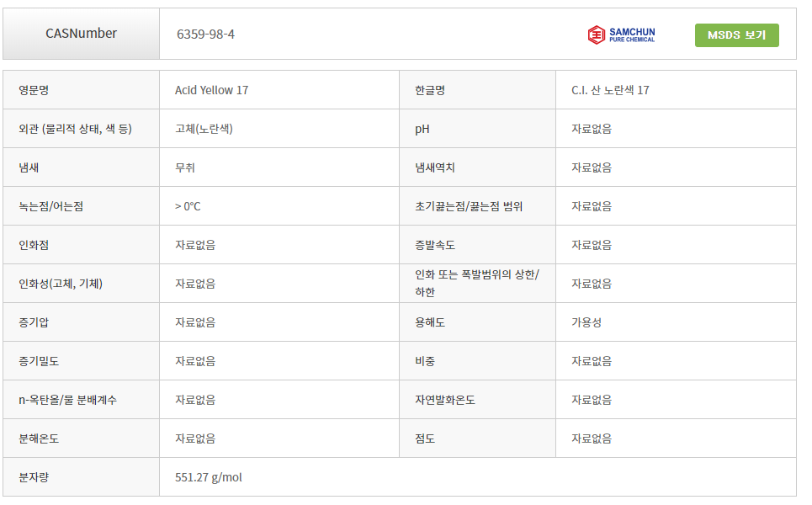Select the 무취 odor value
Viewport: 812px width, 505px height.
[x=185, y=167]
